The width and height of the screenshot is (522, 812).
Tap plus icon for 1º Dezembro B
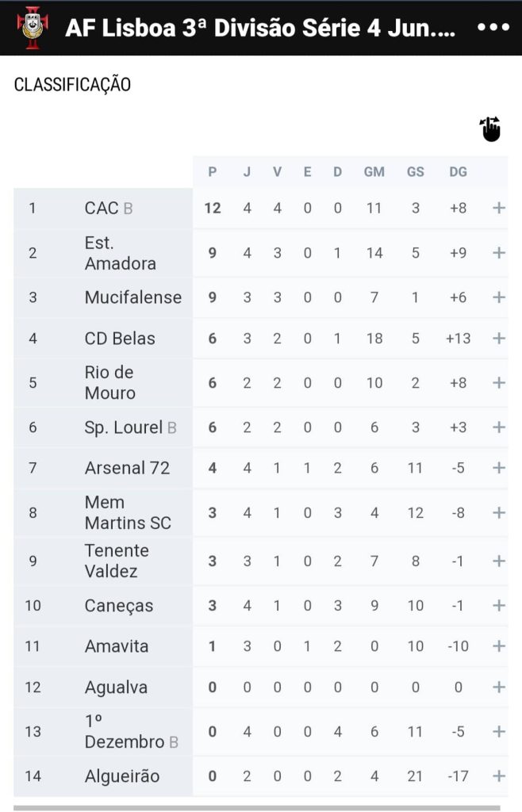point(499,732)
